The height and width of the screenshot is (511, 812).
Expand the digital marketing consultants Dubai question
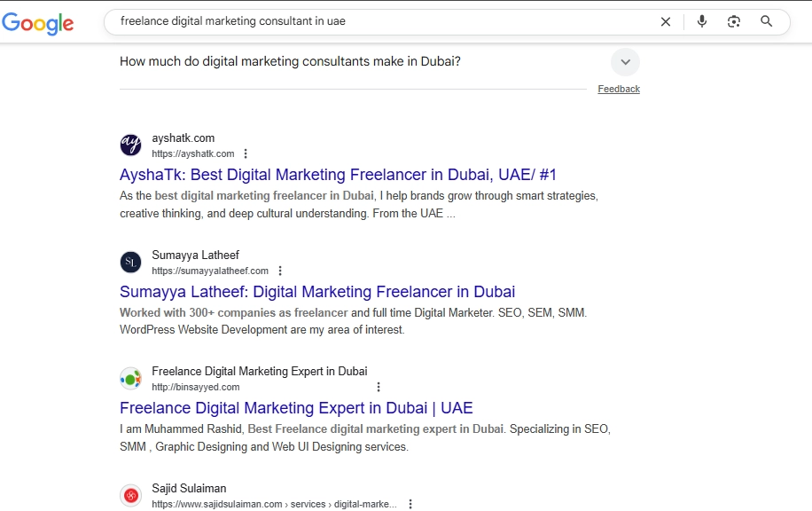626,62
